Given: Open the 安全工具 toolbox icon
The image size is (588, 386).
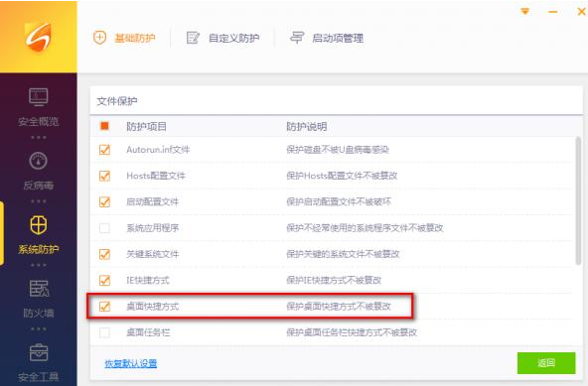Looking at the screenshot, I should (39, 352).
